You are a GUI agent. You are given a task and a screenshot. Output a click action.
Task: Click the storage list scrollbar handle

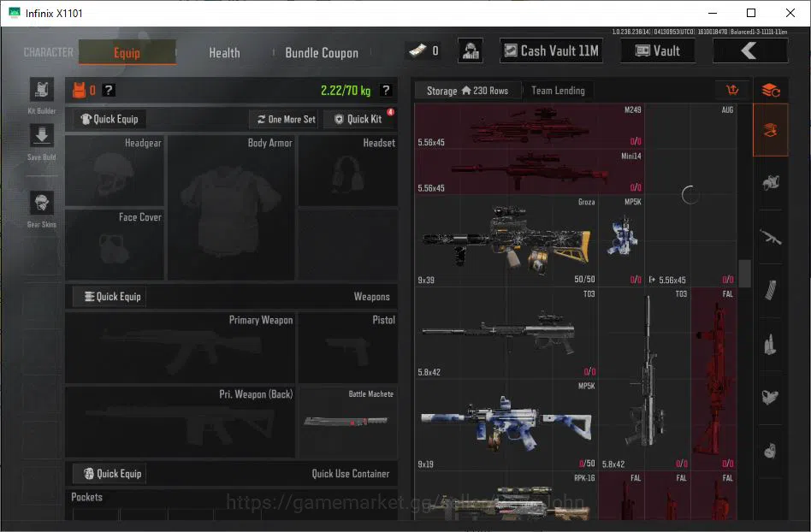(744, 273)
